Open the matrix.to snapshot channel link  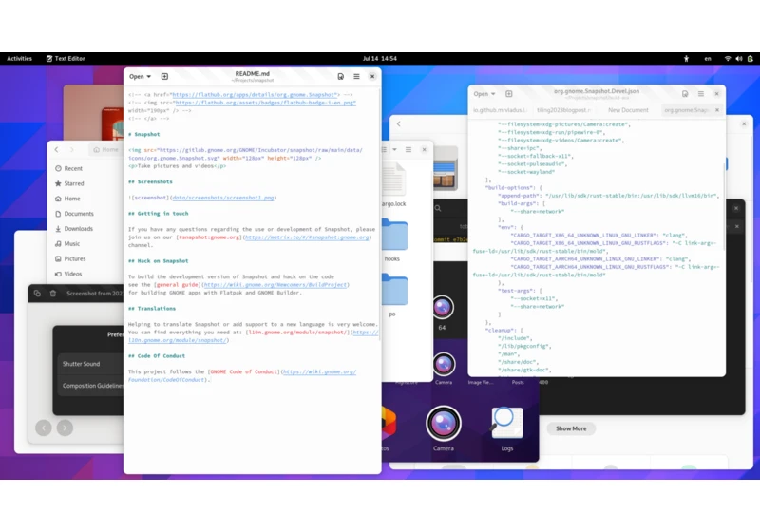[307, 237]
